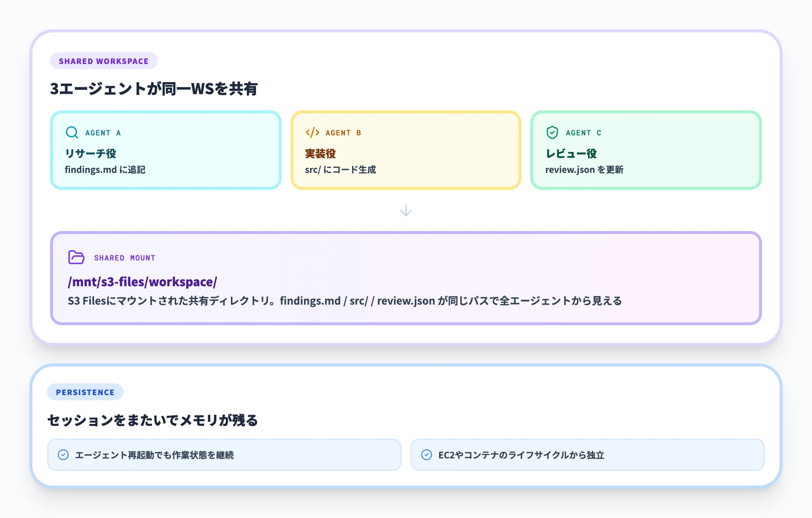Click the purple SHARED WORKSPACE badge
The height and width of the screenshot is (518, 812).
coord(104,61)
